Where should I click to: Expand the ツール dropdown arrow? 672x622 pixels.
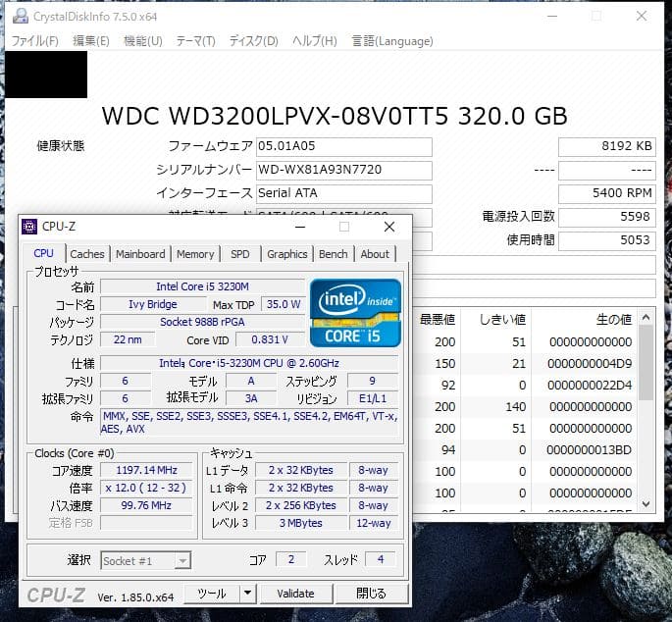point(248,594)
